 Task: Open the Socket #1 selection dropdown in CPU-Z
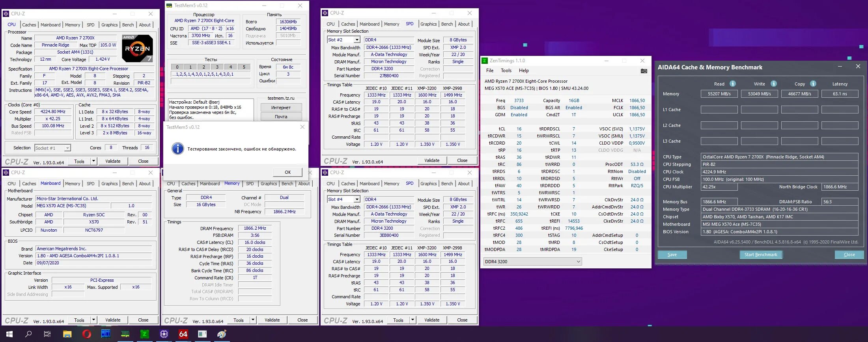click(x=52, y=148)
